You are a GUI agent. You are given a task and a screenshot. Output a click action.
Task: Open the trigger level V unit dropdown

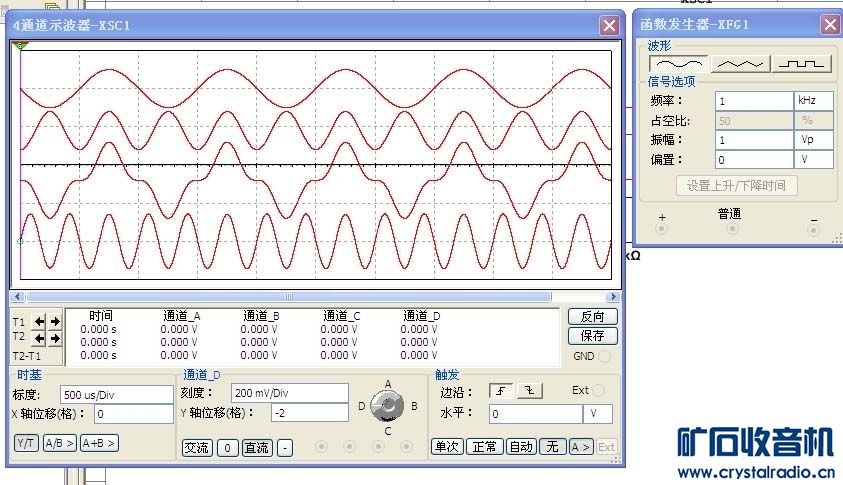pyautogui.click(x=598, y=413)
